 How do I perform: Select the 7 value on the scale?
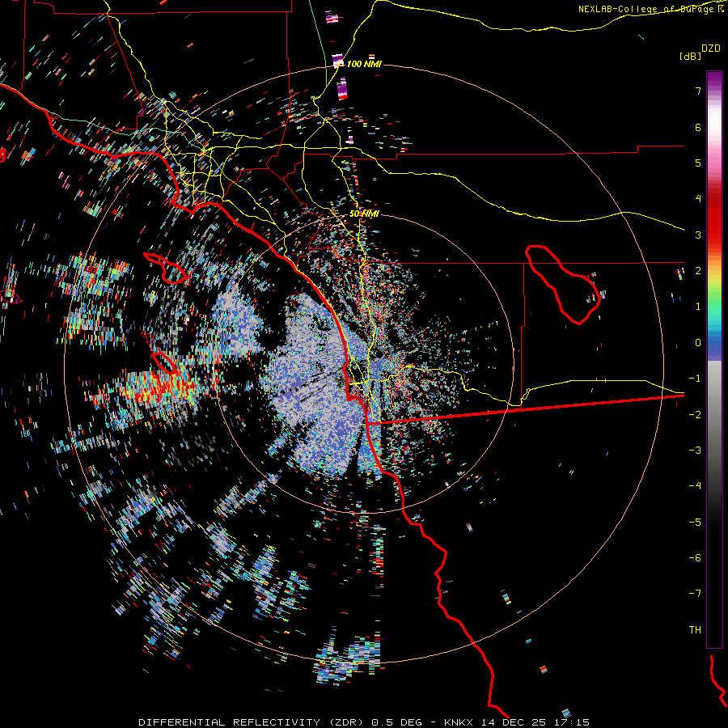pos(698,91)
